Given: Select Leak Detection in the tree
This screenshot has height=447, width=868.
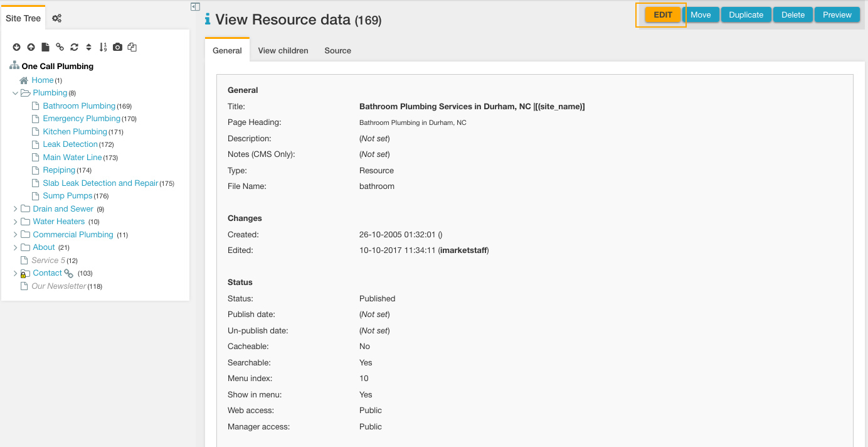Looking at the screenshot, I should 70,144.
